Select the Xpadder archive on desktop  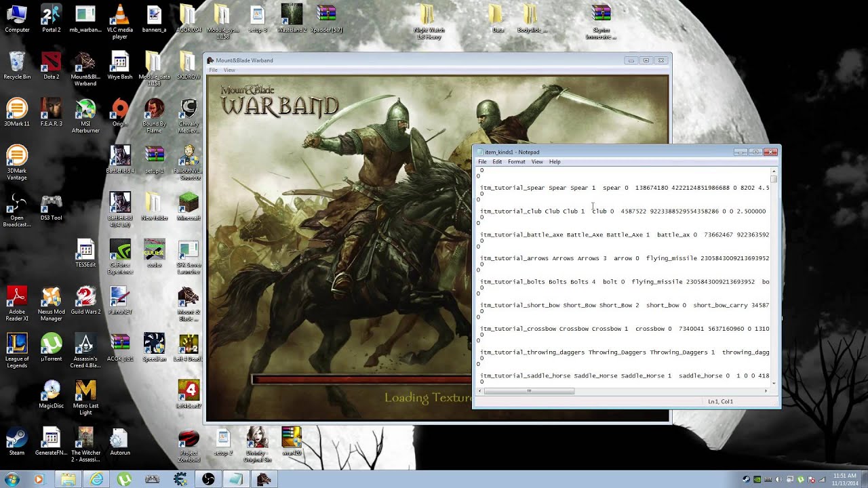326,18
